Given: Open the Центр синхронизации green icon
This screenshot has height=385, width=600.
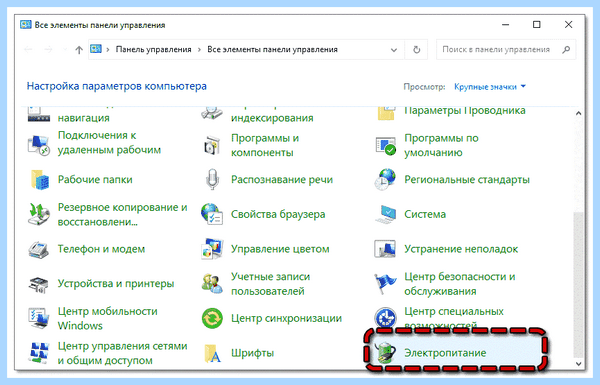Looking at the screenshot, I should click(212, 318).
